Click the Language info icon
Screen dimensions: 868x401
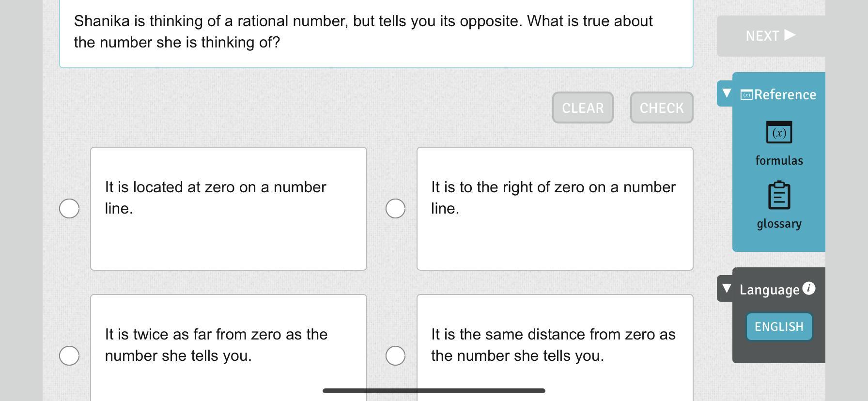[x=808, y=289]
